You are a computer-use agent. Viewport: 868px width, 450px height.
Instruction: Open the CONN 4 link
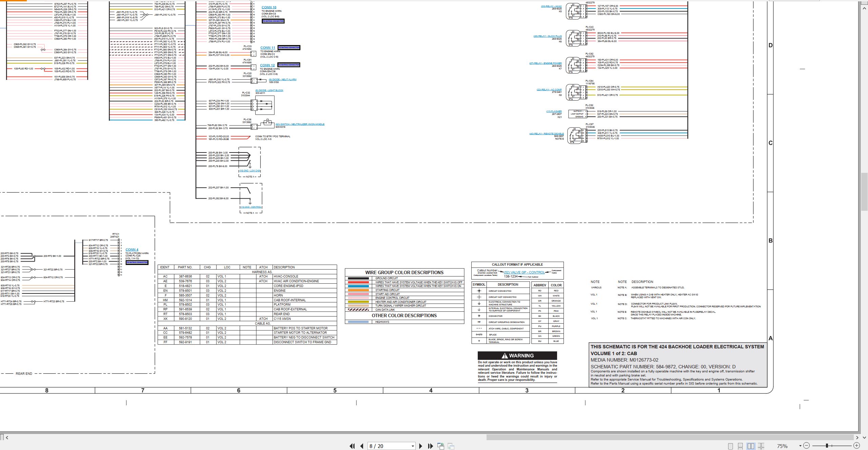coord(132,250)
